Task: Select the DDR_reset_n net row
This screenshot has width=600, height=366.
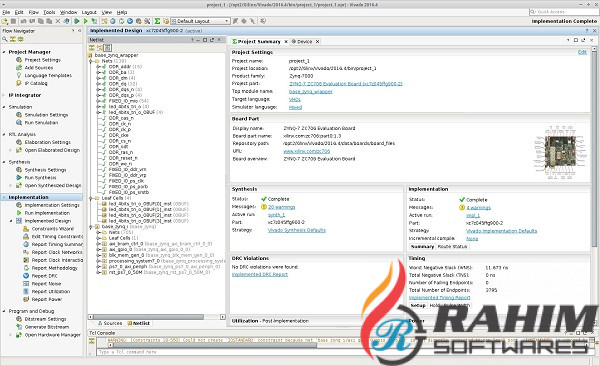Action: pos(123,158)
